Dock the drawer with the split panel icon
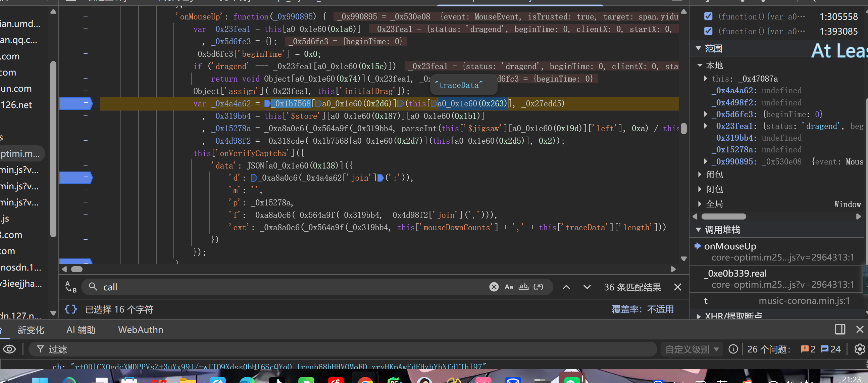 coord(840,329)
